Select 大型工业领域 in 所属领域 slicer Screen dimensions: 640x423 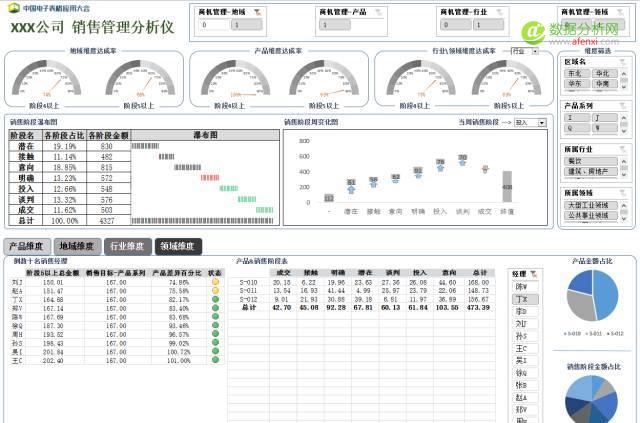[x=591, y=205]
